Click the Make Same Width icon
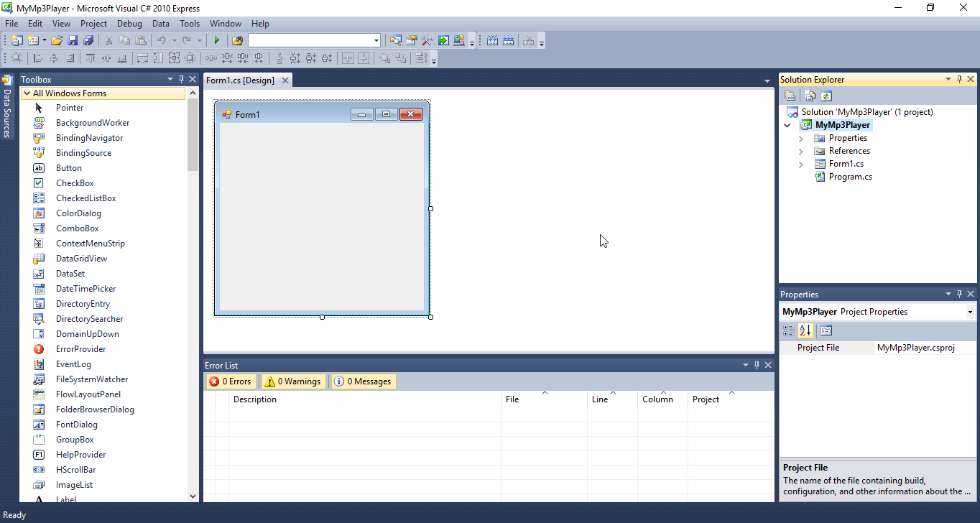The width and height of the screenshot is (980, 523). [142, 58]
